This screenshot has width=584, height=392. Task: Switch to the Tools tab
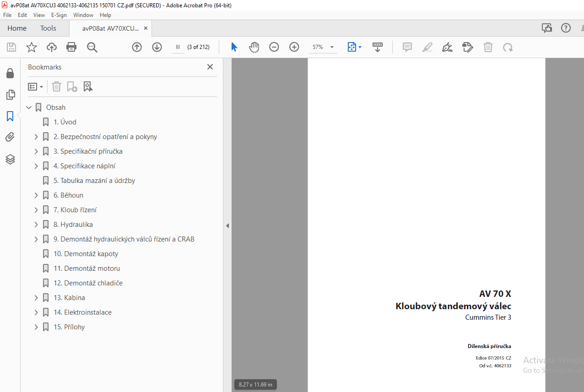(x=48, y=28)
